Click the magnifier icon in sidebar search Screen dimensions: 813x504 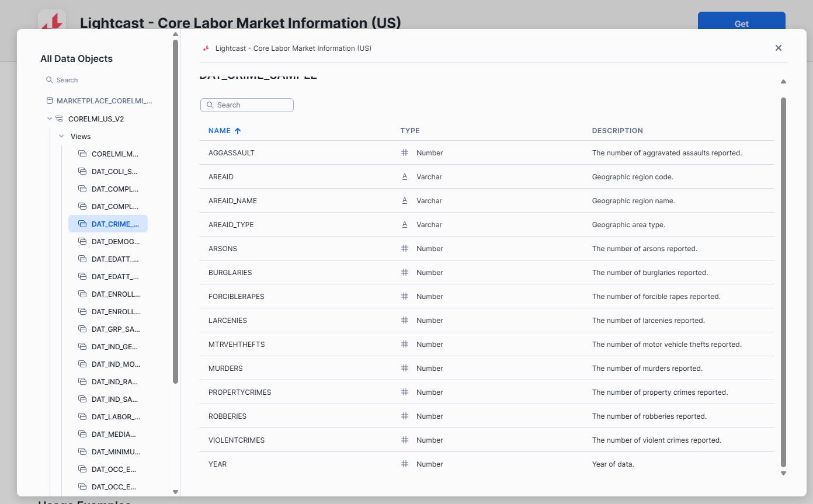click(x=50, y=80)
